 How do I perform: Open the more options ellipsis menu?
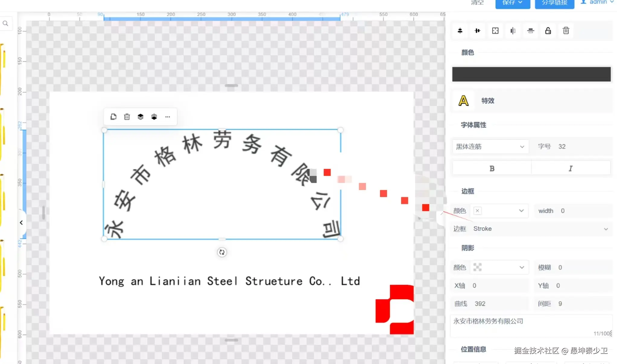click(168, 117)
